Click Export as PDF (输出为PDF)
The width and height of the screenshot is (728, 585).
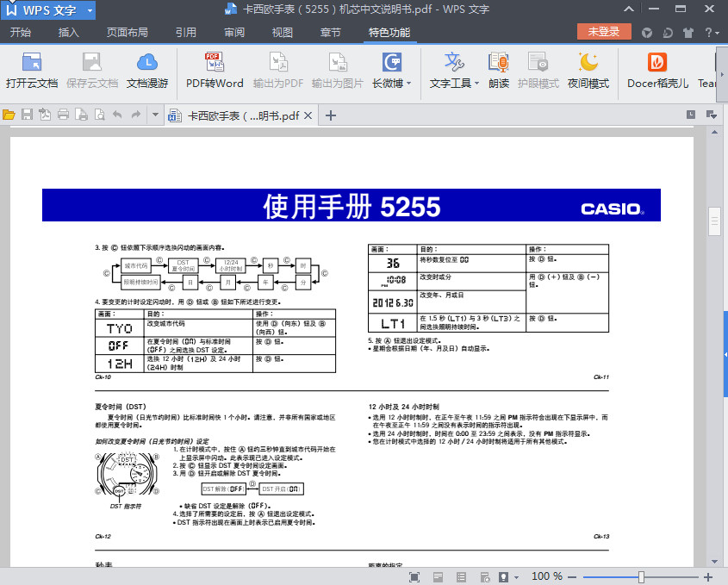coord(278,71)
